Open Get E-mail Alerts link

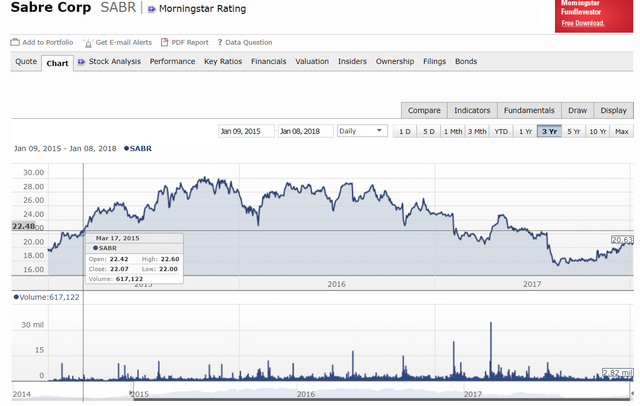point(123,42)
